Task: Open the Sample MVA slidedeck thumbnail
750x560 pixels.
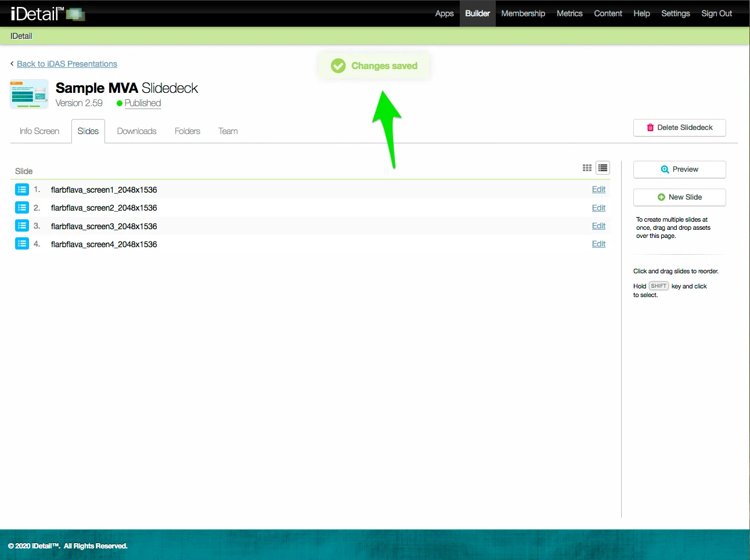Action: (x=29, y=95)
